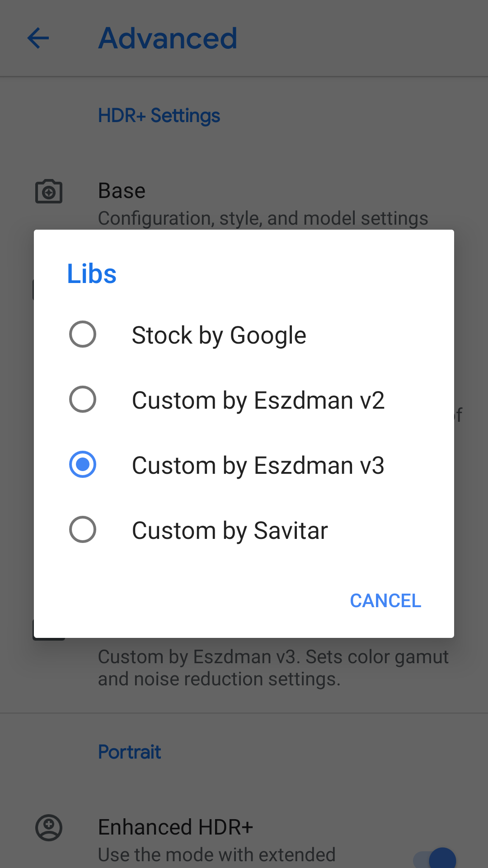Select the Stock by Google radio button
The width and height of the screenshot is (488, 868).
click(x=83, y=335)
